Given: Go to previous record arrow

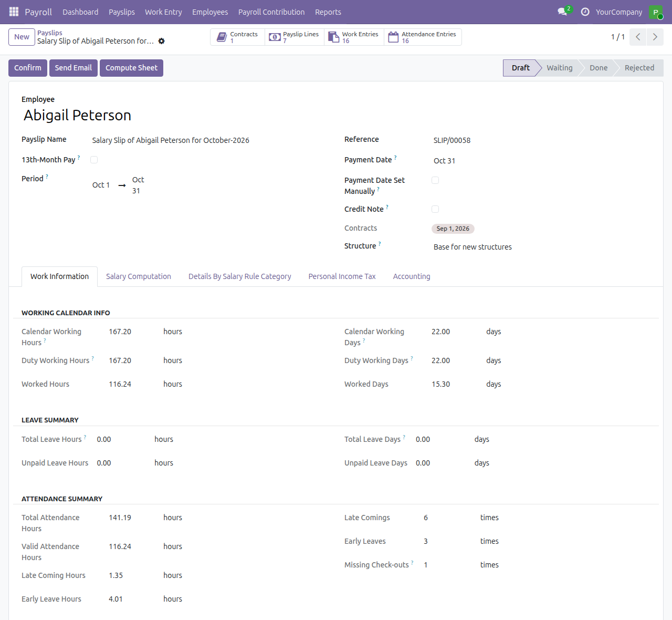Looking at the screenshot, I should [x=638, y=37].
